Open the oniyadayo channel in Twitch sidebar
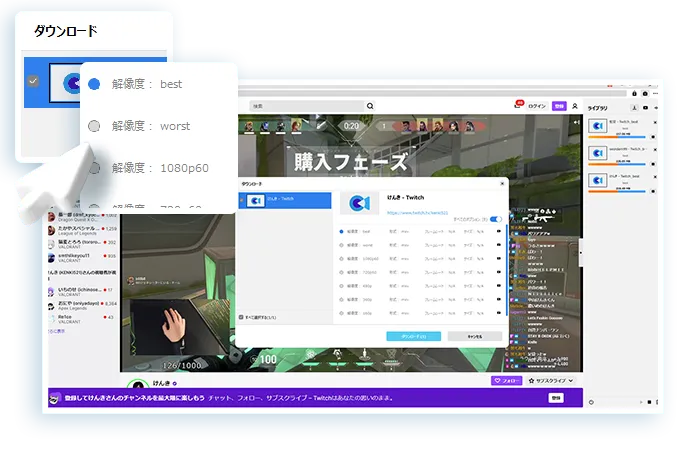Viewport: 684px width, 449px height. pyautogui.click(x=82, y=305)
